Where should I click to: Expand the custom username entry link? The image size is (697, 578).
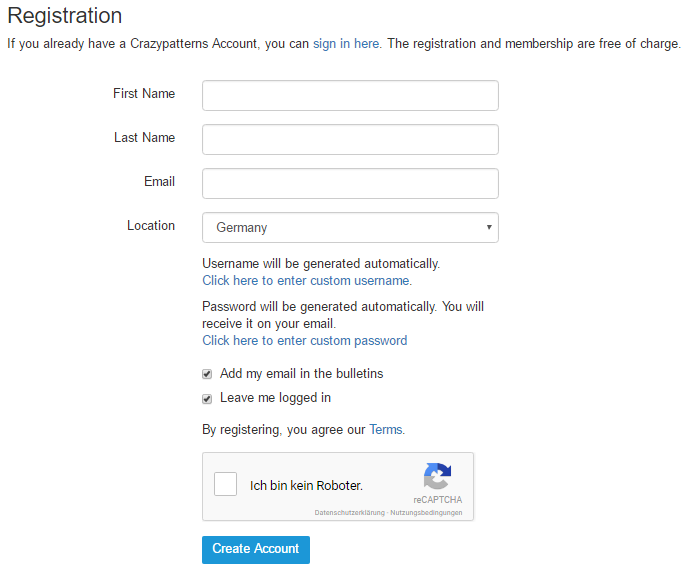click(307, 281)
